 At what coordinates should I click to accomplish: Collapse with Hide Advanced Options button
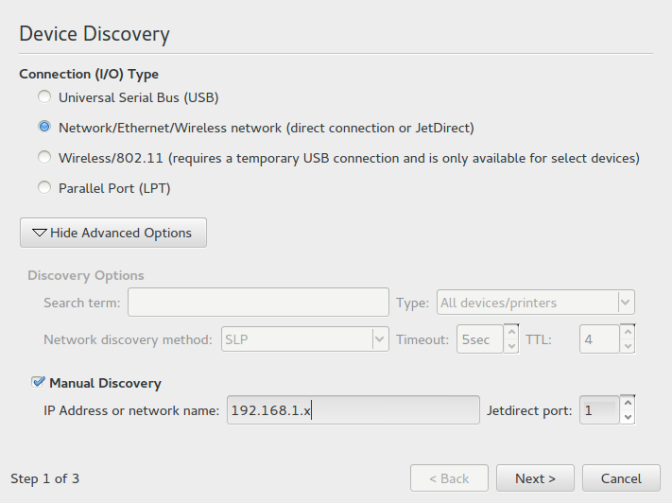click(113, 233)
